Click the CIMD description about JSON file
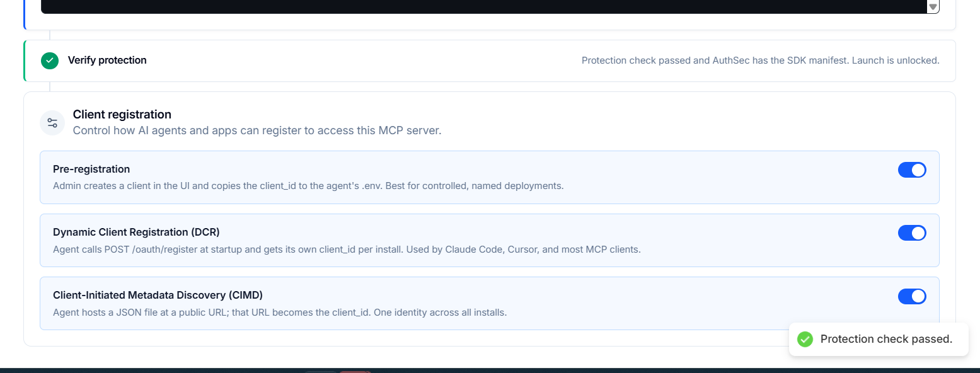Image resolution: width=980 pixels, height=373 pixels. [280, 313]
